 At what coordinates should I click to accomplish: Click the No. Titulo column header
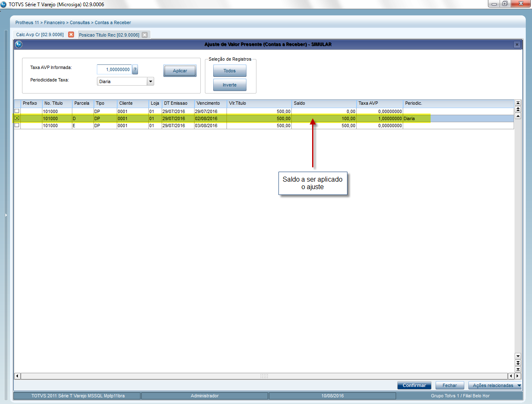tap(57, 103)
